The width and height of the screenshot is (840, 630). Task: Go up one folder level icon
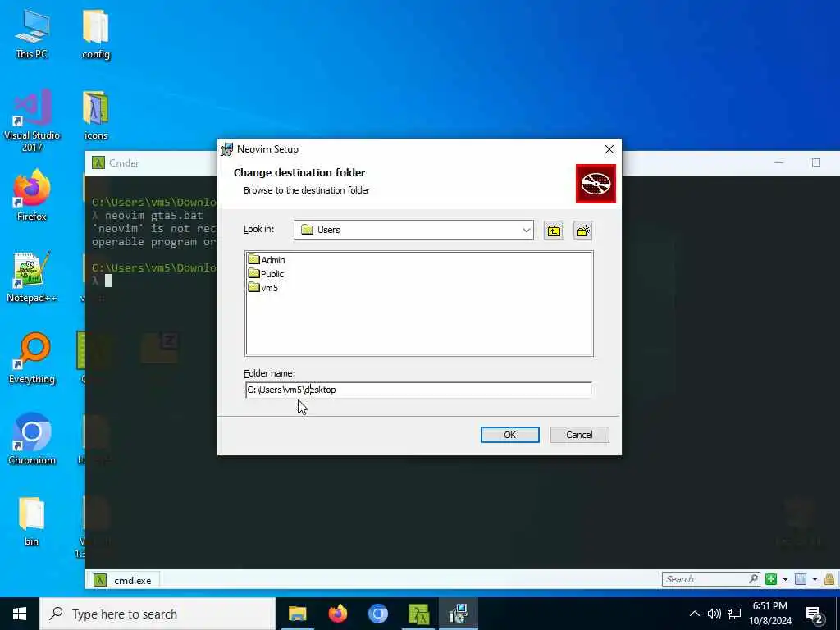click(x=554, y=231)
